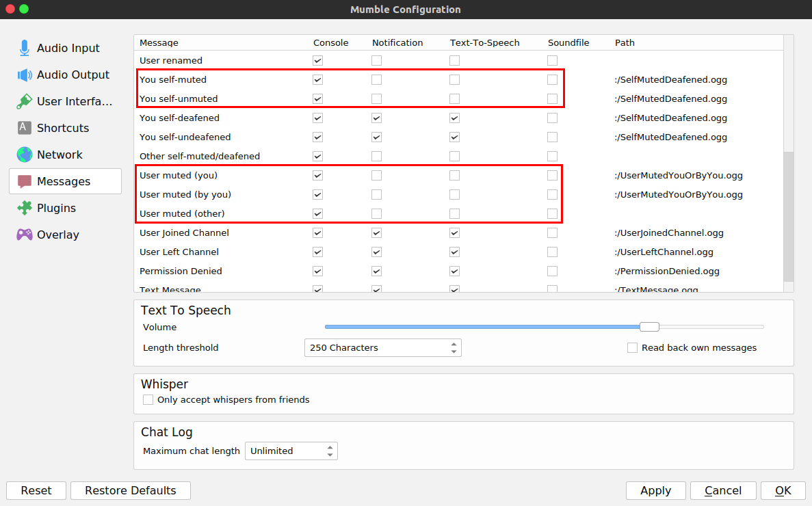Decrease Length threshold with down arrow
Viewport: 812px width, 506px height.
click(x=454, y=351)
